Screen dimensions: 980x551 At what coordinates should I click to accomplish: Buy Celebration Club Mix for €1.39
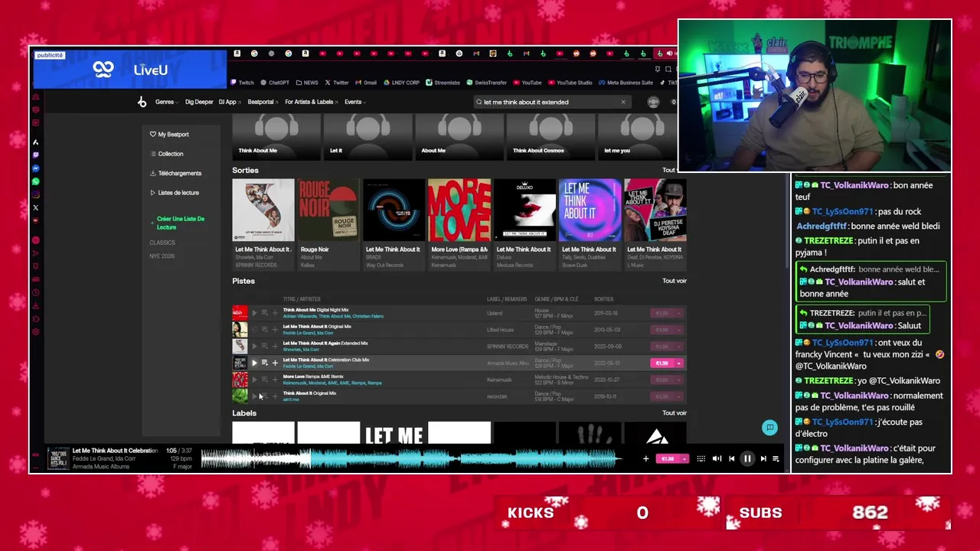pos(662,363)
